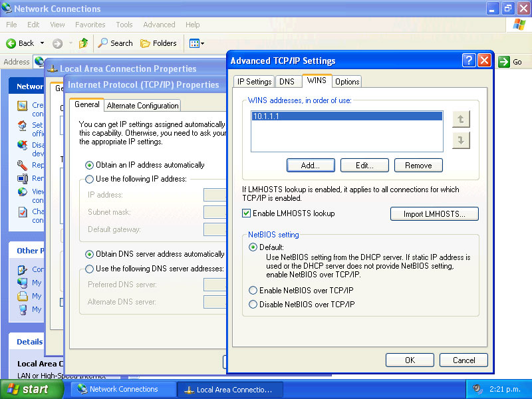
Task: Close the Advanced TCP/IP Settings dialog
Action: pos(484,61)
